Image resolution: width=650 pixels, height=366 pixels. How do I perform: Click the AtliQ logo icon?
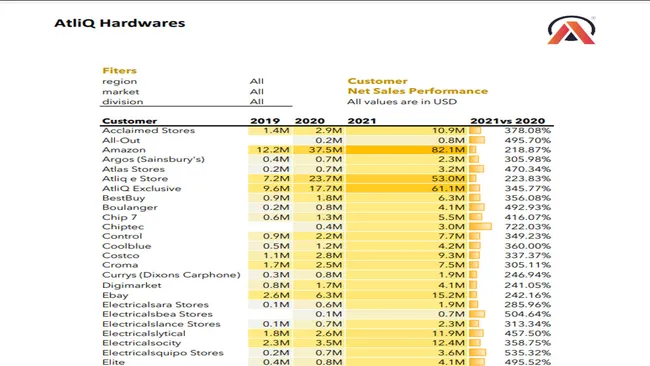click(571, 30)
